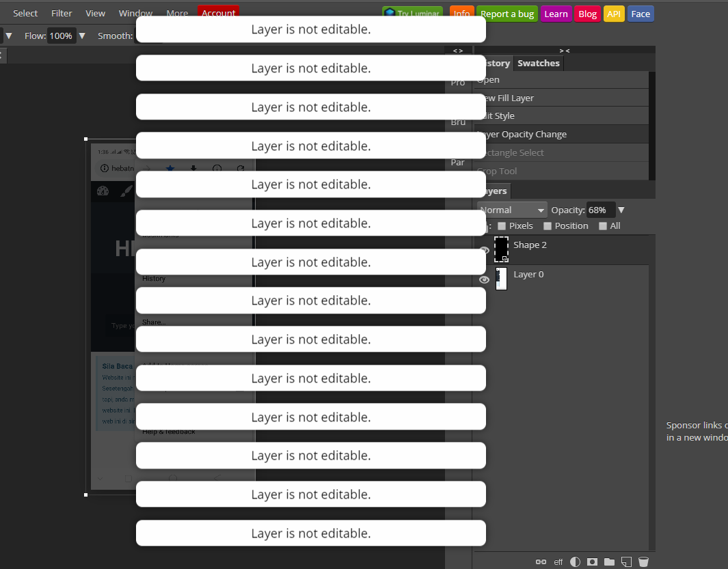Click the Report a bug button
The image size is (728, 569).
pyautogui.click(x=507, y=14)
